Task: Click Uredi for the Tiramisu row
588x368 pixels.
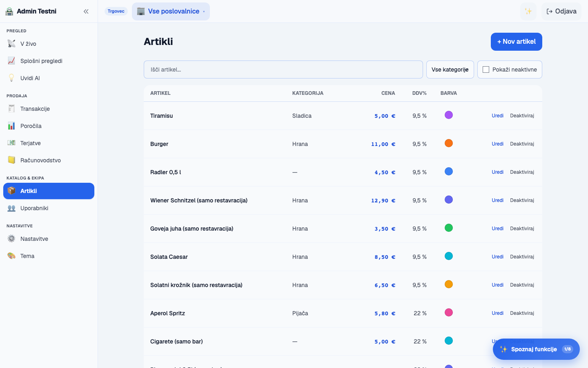Action: point(497,116)
